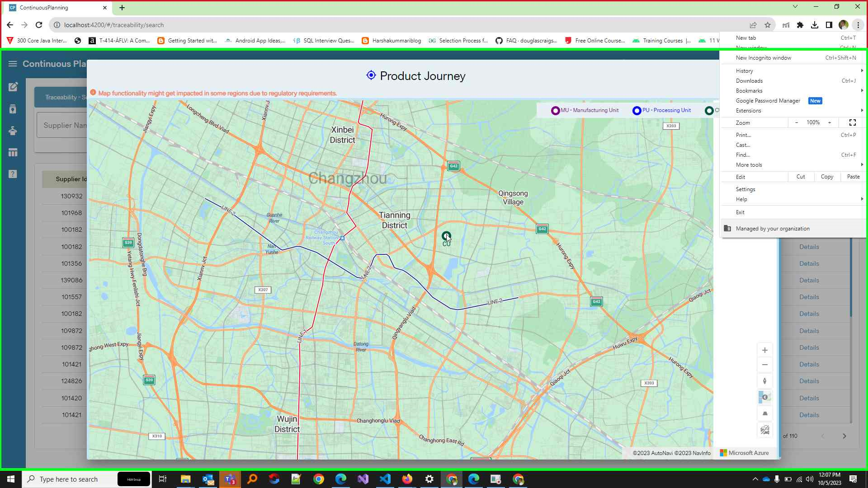Open the sidebar hand-holding icon
This screenshot has width=868, height=488.
coord(13,131)
